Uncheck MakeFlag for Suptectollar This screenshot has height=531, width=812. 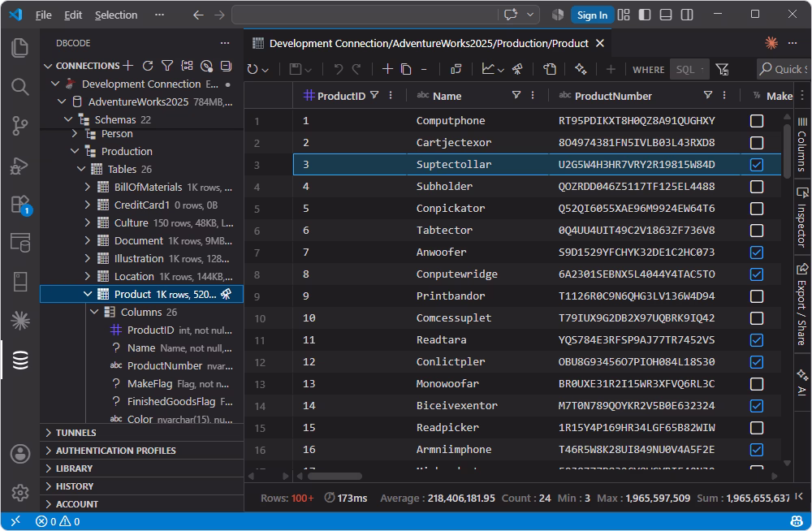757,165
